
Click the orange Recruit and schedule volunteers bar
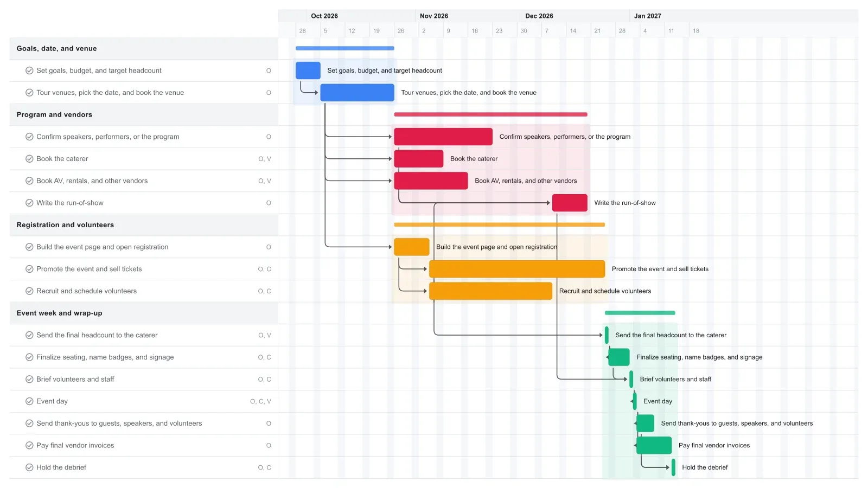click(491, 291)
